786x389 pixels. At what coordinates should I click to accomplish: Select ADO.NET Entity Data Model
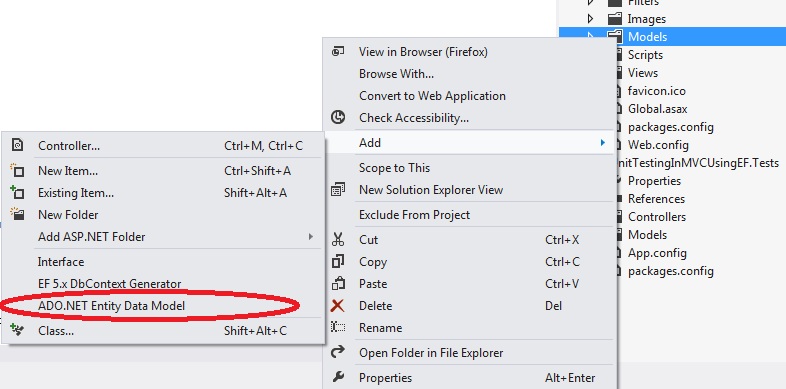pyautogui.click(x=111, y=305)
